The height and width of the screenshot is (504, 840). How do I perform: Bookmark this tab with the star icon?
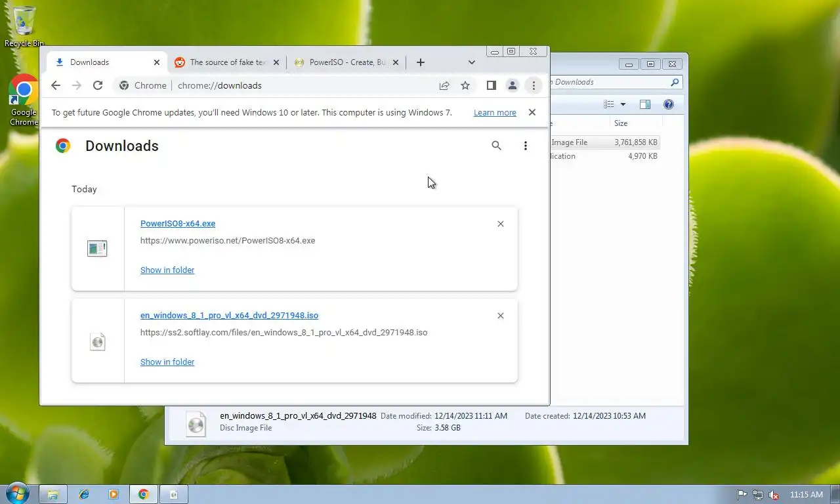coord(465,85)
